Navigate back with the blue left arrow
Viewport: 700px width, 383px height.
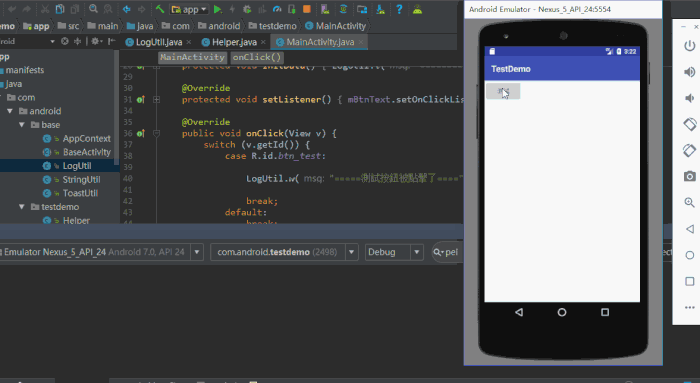tap(127, 9)
